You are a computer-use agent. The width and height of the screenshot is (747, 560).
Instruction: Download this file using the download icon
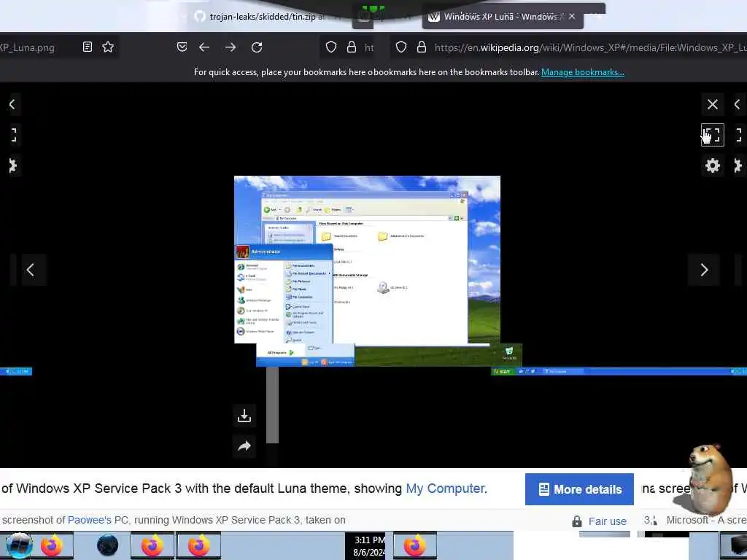click(244, 416)
